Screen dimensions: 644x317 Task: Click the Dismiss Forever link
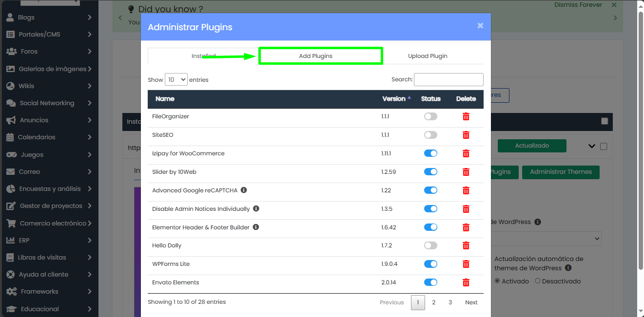pos(578,4)
